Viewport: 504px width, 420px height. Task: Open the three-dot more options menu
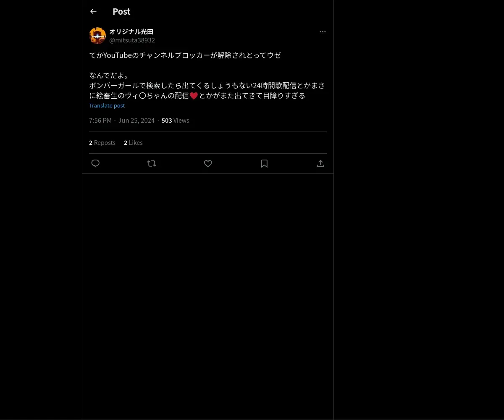click(x=323, y=31)
